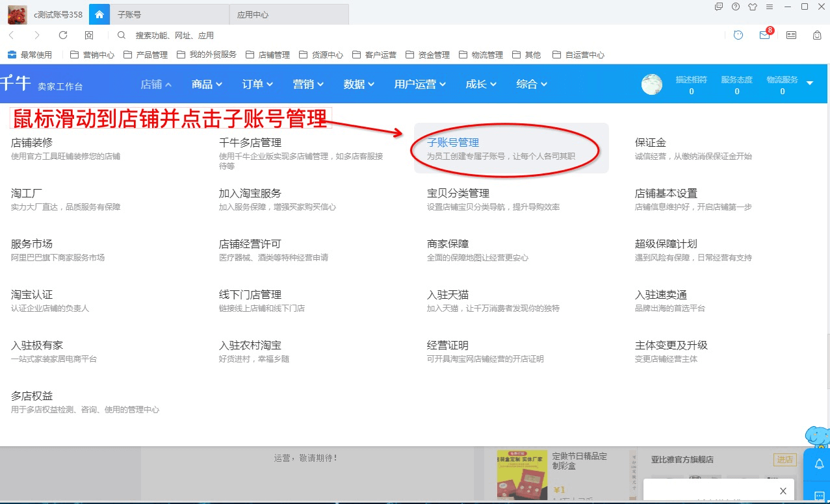
Task: Expand the 订单 dropdown menu
Action: [x=258, y=84]
